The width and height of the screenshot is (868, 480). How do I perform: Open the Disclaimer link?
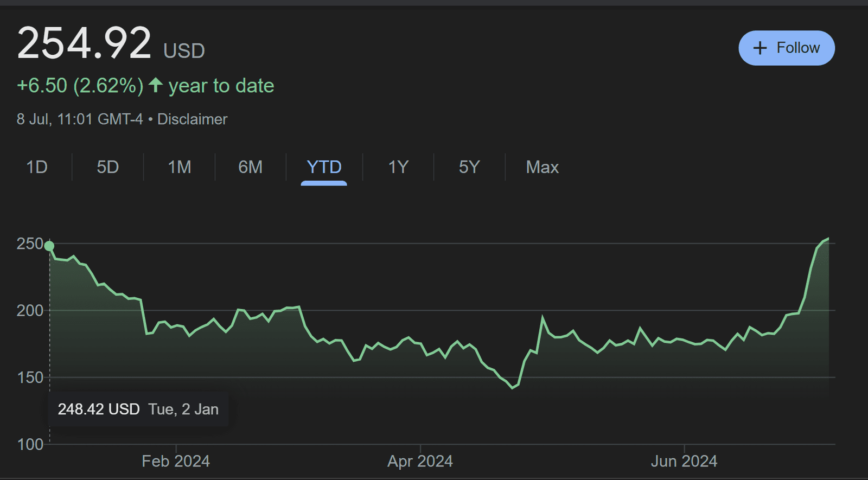click(192, 119)
